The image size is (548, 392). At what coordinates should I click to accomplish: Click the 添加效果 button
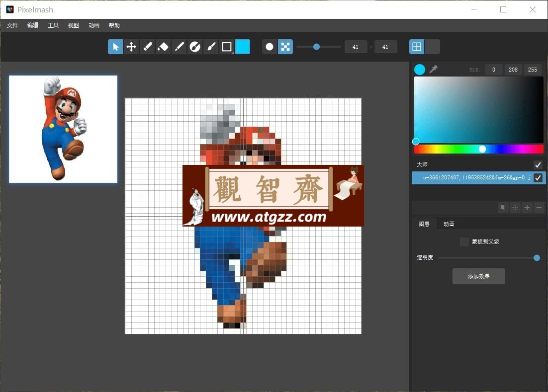[478, 276]
